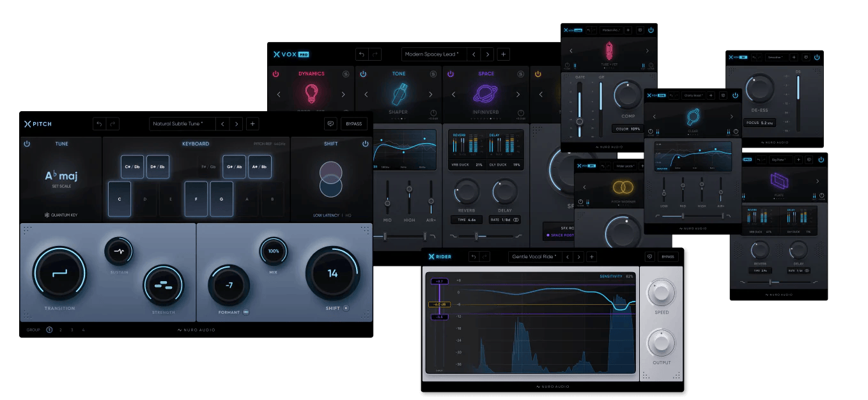Open Modern Spacey Lead preset dropdown
The height and width of the screenshot is (400, 868).
[434, 54]
